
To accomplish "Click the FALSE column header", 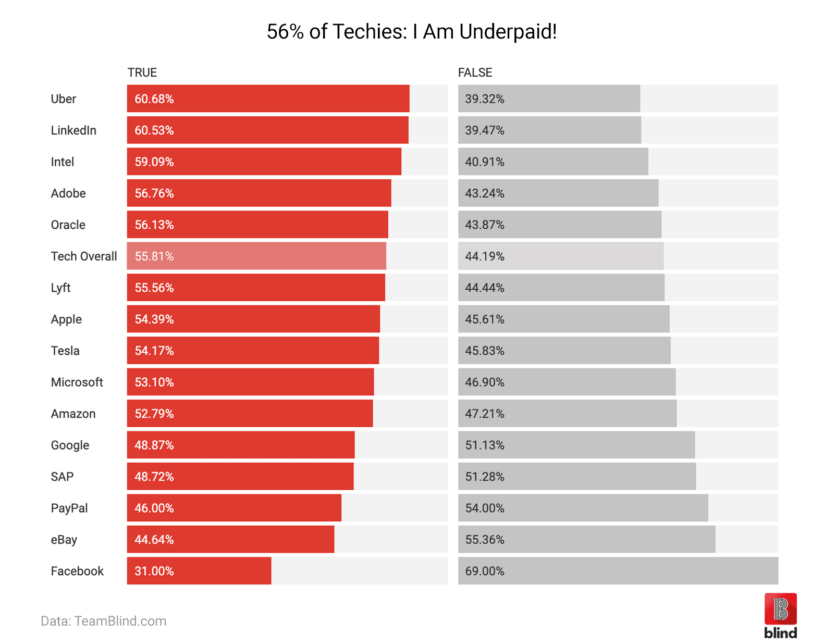I will pos(475,72).
